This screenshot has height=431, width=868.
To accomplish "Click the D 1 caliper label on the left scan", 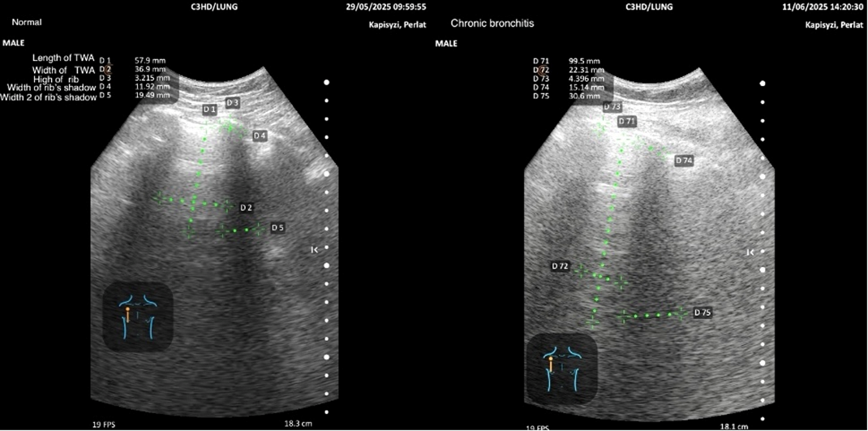I will 209,109.
